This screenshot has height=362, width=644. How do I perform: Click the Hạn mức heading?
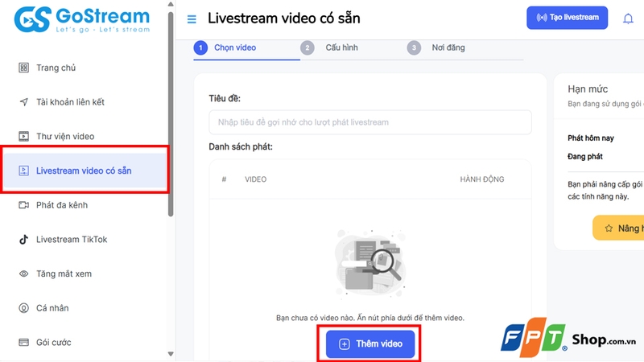point(588,89)
